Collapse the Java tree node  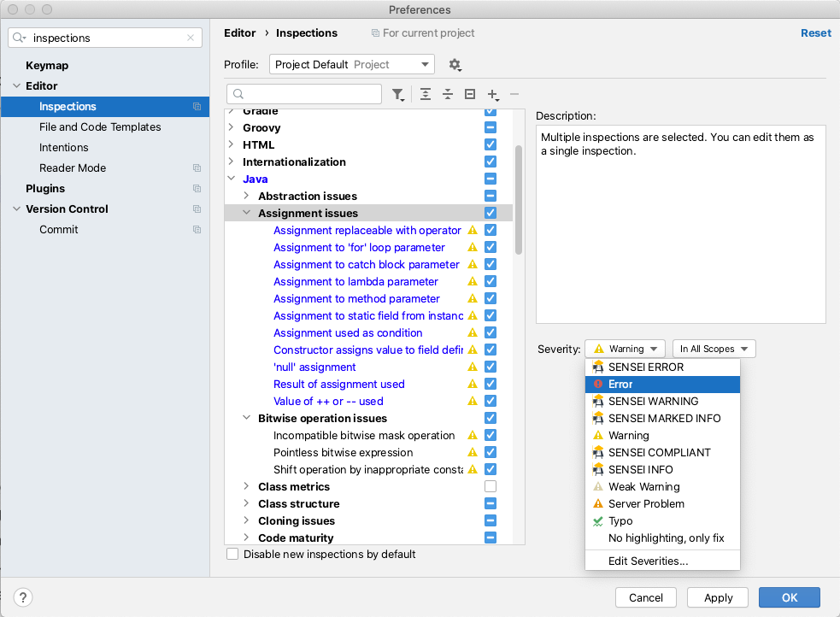coord(232,179)
